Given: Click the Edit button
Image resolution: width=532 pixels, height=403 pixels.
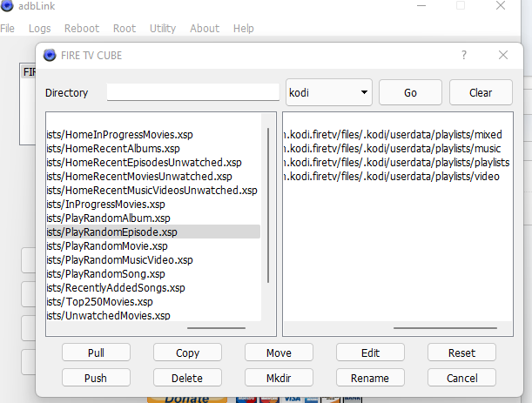Looking at the screenshot, I should click(x=370, y=353).
